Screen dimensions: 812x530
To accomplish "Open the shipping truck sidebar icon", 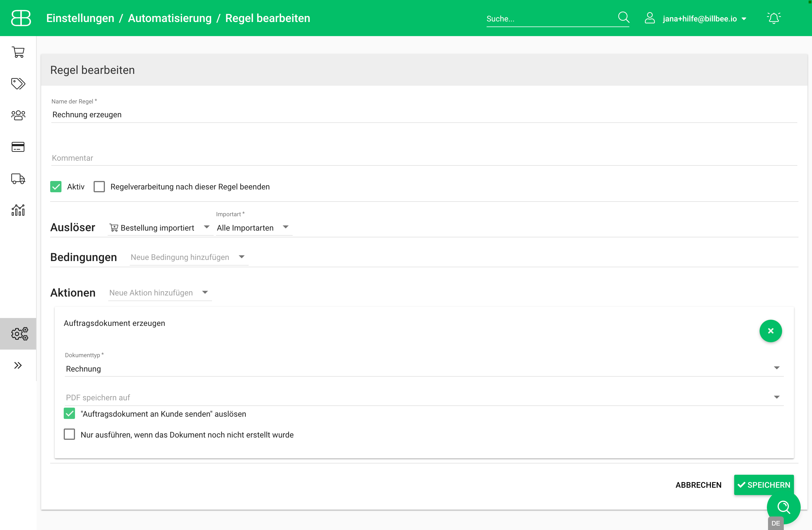I will click(x=18, y=178).
